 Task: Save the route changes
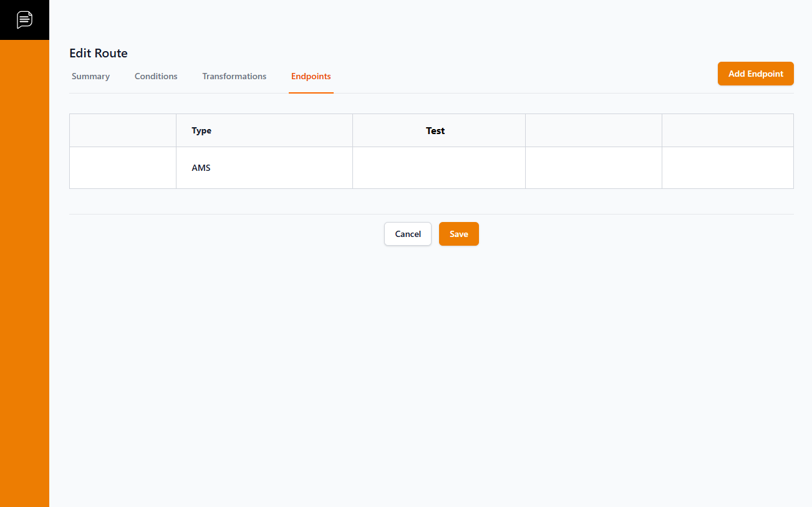(458, 234)
